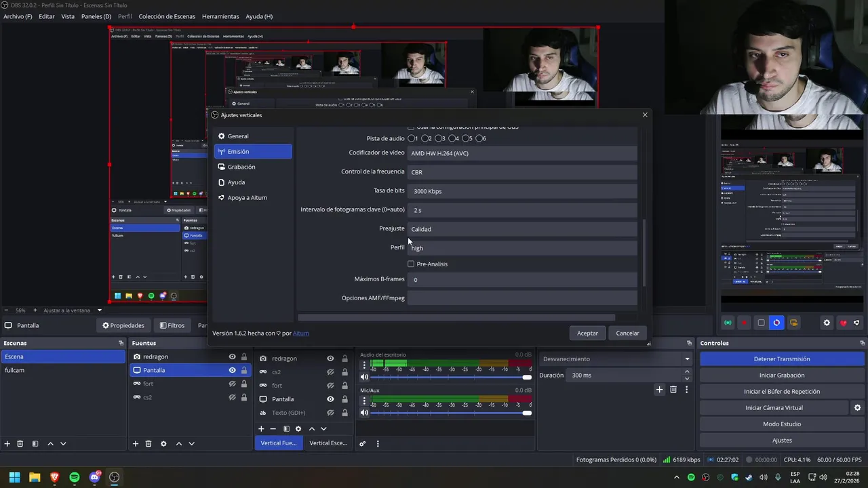Enable the Pre-Analisis checkbox
This screenshot has width=868, height=488.
[411, 264]
